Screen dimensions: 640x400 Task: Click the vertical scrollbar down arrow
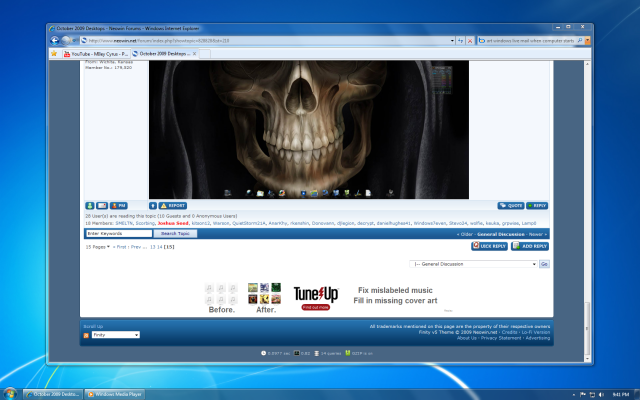coord(587,358)
